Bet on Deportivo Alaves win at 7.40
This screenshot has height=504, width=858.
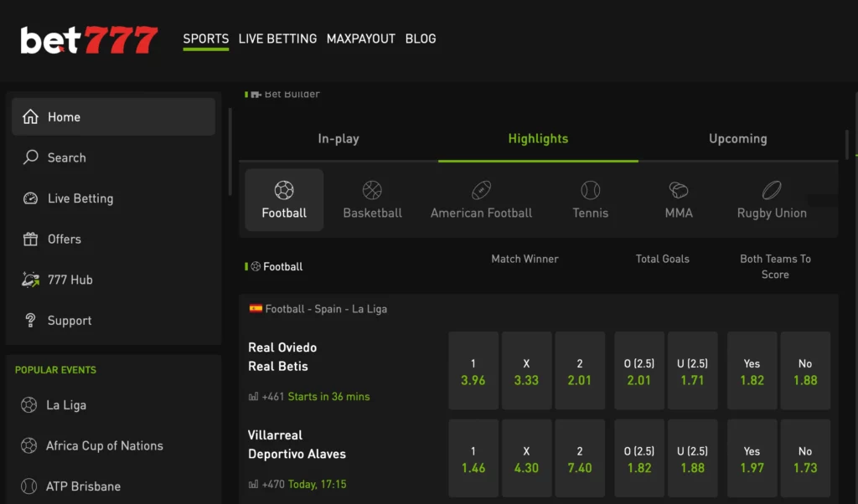point(580,458)
